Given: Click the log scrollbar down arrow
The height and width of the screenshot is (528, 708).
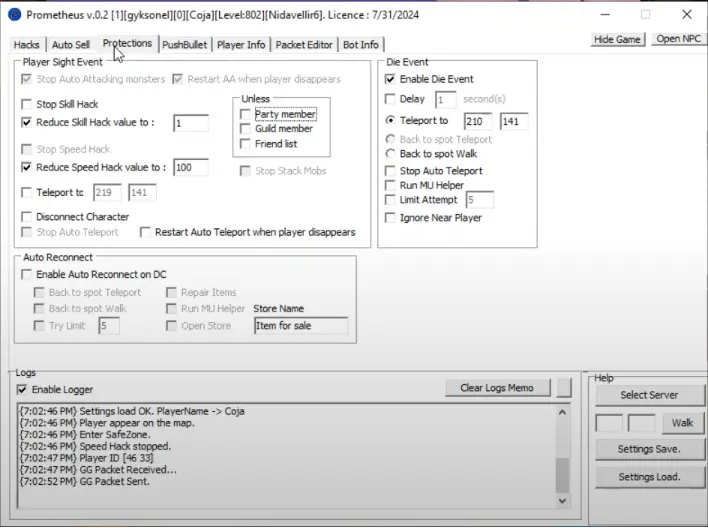Looking at the screenshot, I should pos(562,500).
